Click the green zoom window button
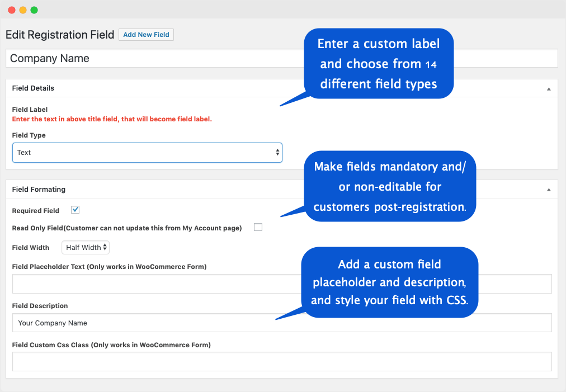This screenshot has height=392, width=566. click(34, 10)
